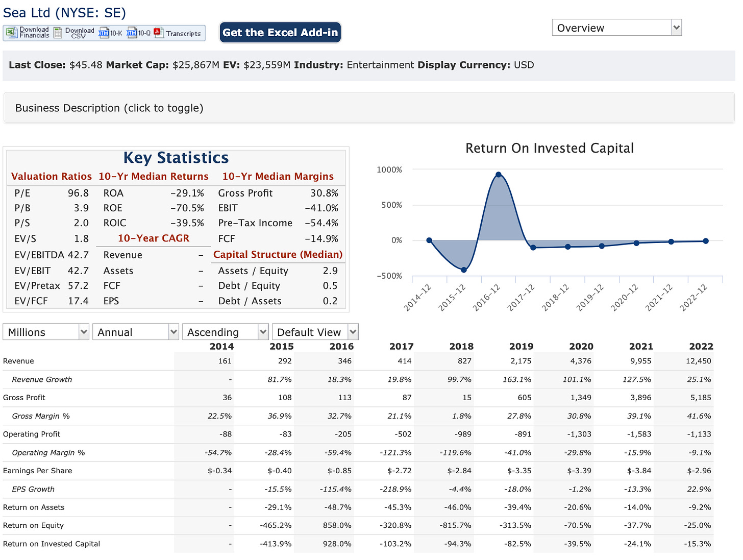Screen dimensions: 743x560
Task: Click the Return on Assets row label
Action: click(34, 508)
